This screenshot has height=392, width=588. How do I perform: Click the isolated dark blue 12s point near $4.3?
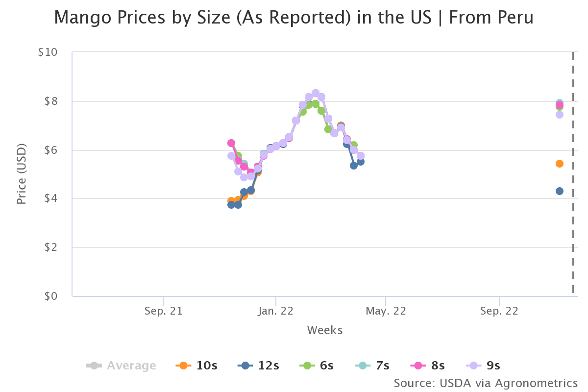click(560, 191)
